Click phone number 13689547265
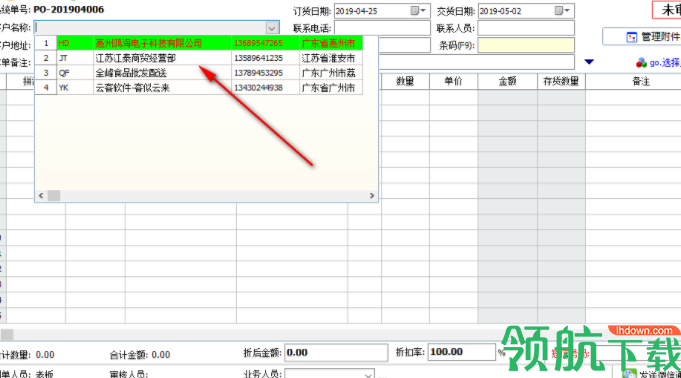Screen dimensions: 681x378 265,43
